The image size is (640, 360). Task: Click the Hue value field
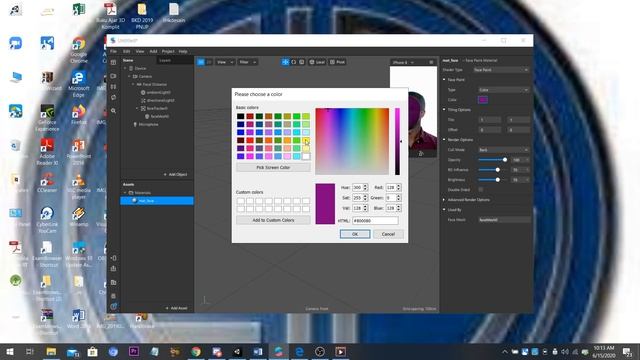357,187
